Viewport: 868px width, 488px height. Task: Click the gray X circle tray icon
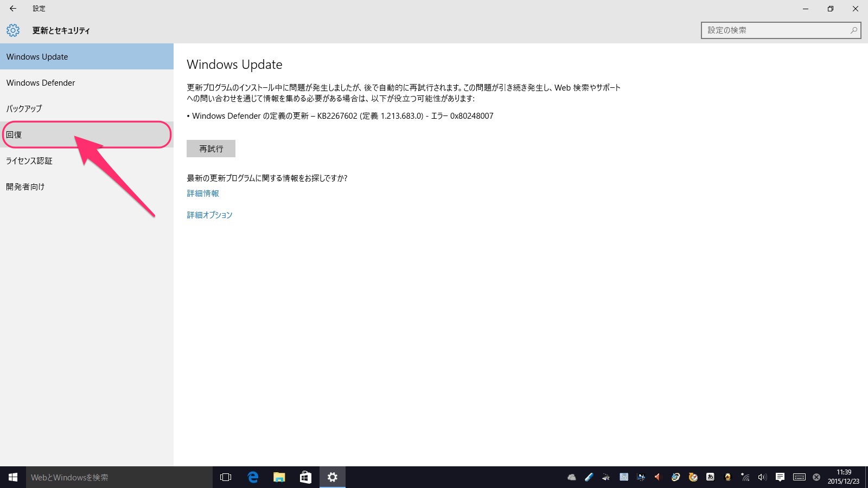tap(816, 477)
